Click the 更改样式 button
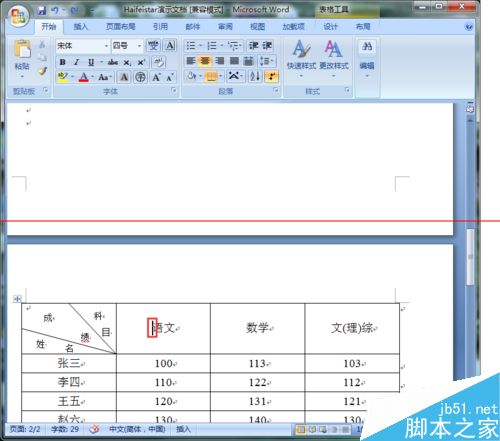 pos(334,59)
